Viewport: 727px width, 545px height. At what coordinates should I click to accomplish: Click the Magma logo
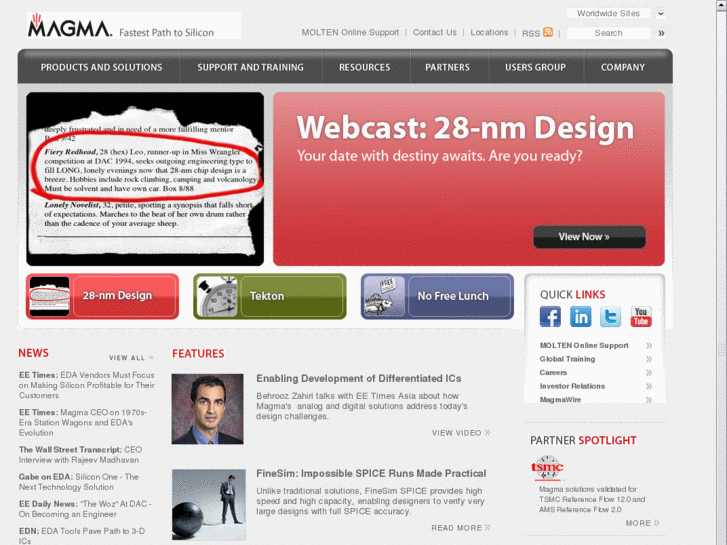(70, 26)
